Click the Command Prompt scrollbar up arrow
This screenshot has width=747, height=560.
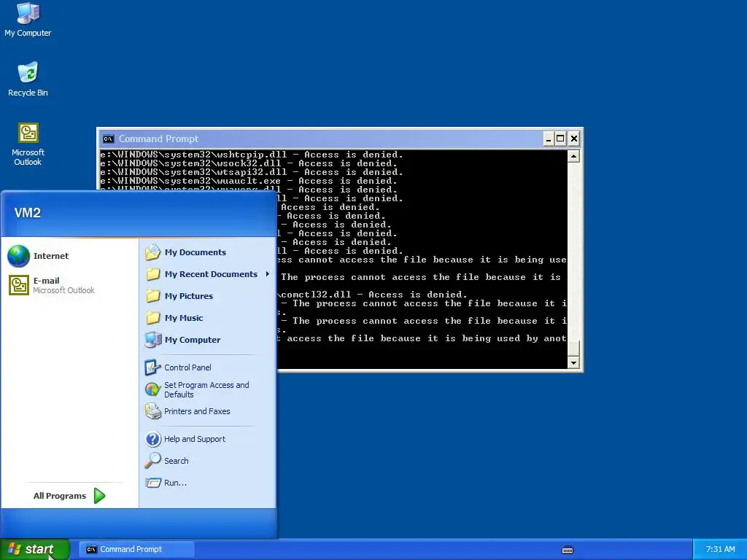573,156
